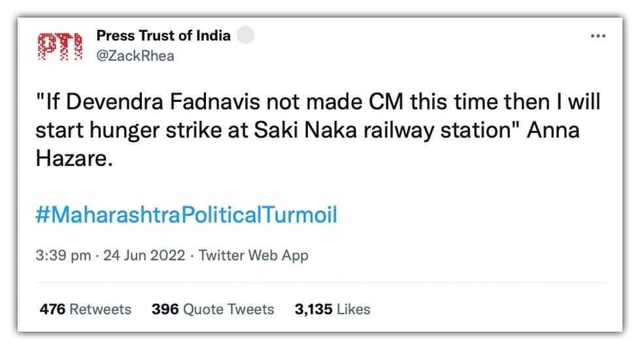Screen dimensions: 644x348
Task: Click the number 476 in retweet count
Action: 52,309
